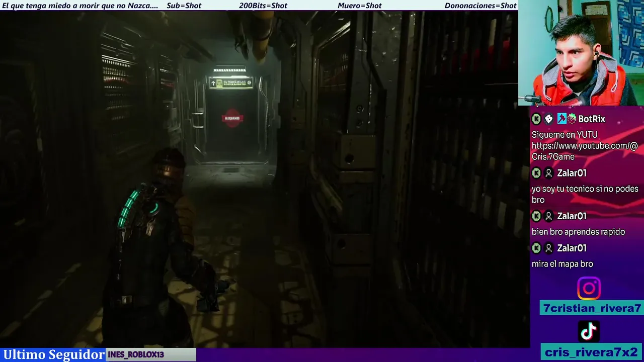The image size is (644, 362).
Task: Click the 'Sub=Shot' label in top banner
Action: [184, 6]
